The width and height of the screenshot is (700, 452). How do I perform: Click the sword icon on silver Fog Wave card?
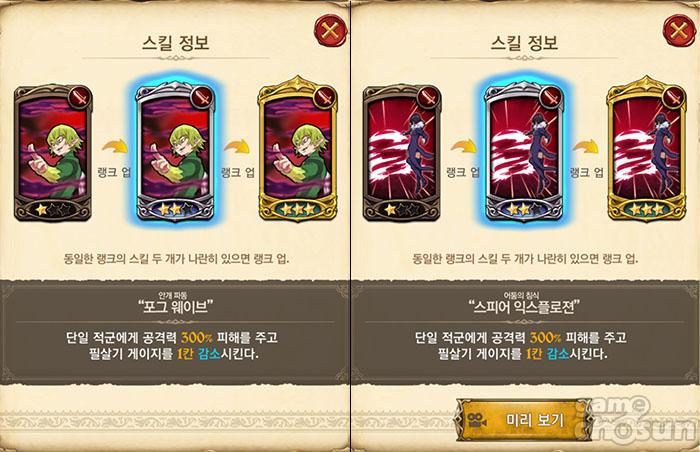[202, 97]
